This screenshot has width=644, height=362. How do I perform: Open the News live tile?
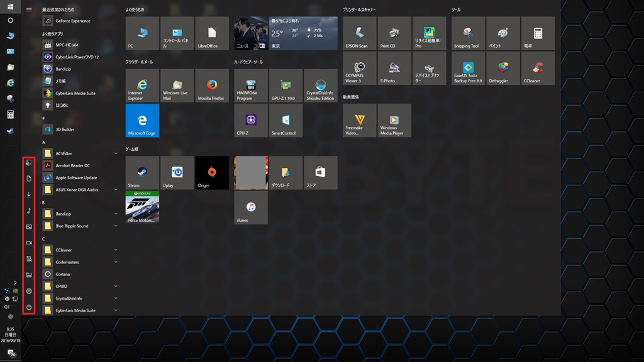click(x=251, y=33)
